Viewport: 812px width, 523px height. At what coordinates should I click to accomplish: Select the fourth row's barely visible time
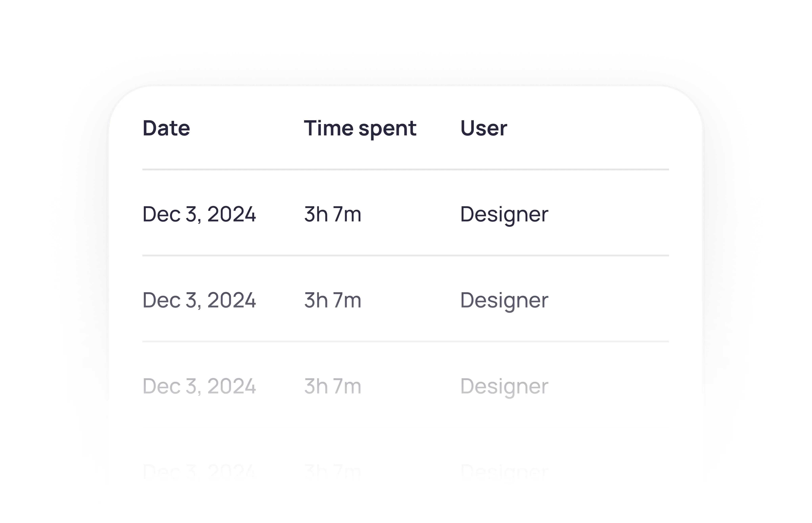tap(332, 471)
